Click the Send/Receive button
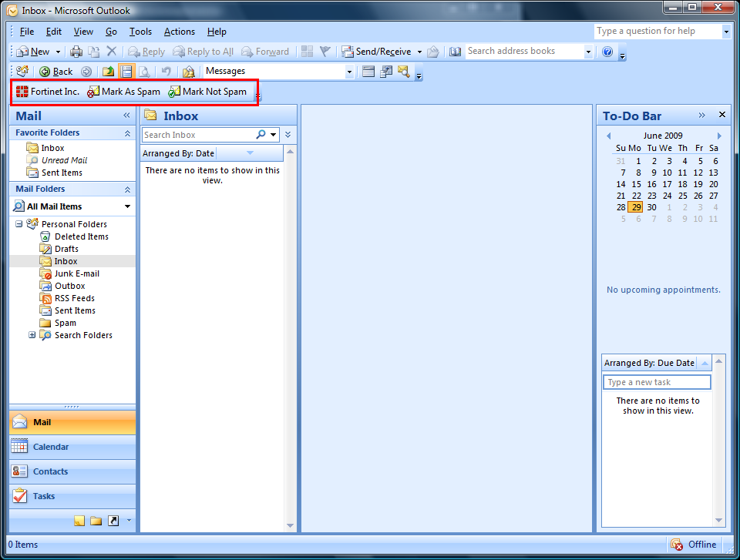This screenshot has height=560, width=740. 376,52
